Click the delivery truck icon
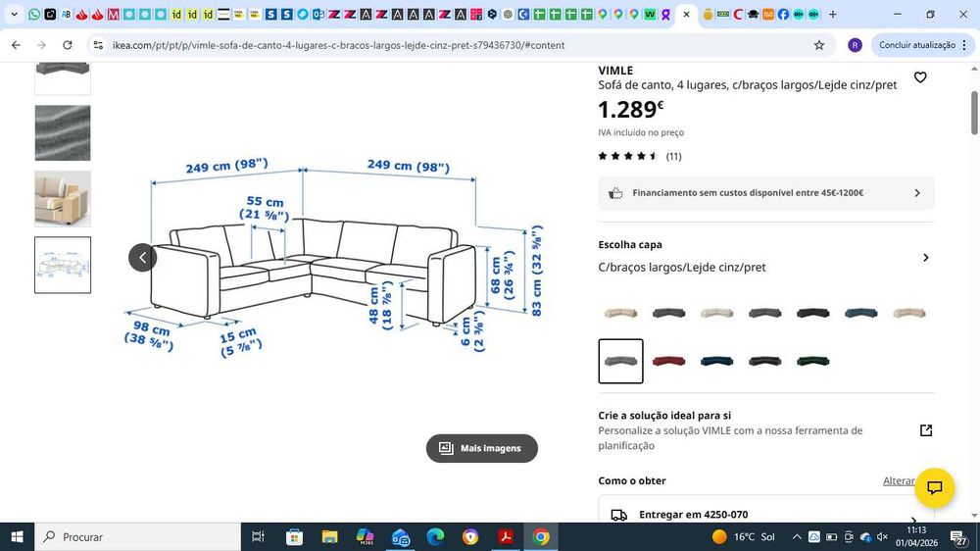980x551 pixels. point(618,516)
